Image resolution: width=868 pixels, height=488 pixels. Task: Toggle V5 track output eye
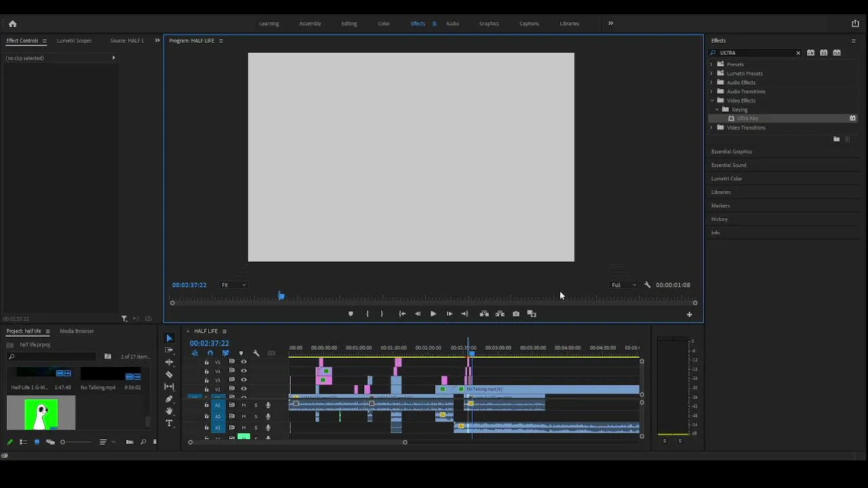coord(244,362)
